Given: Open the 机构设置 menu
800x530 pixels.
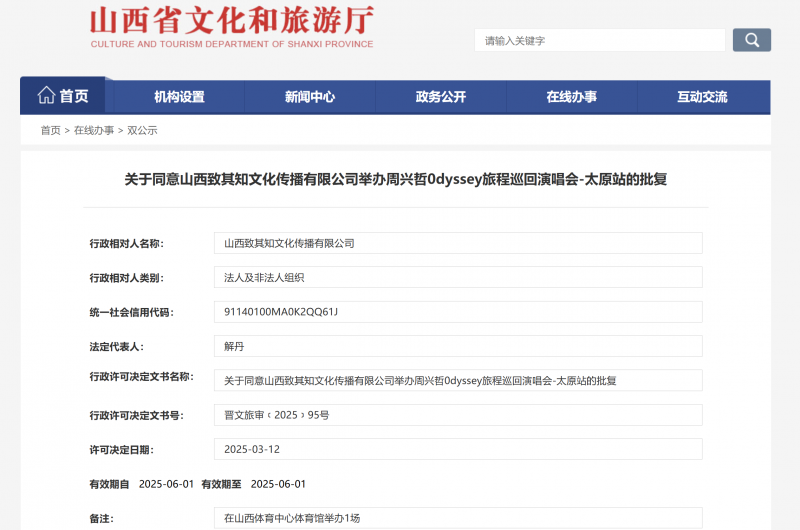Looking at the screenshot, I should click(179, 97).
